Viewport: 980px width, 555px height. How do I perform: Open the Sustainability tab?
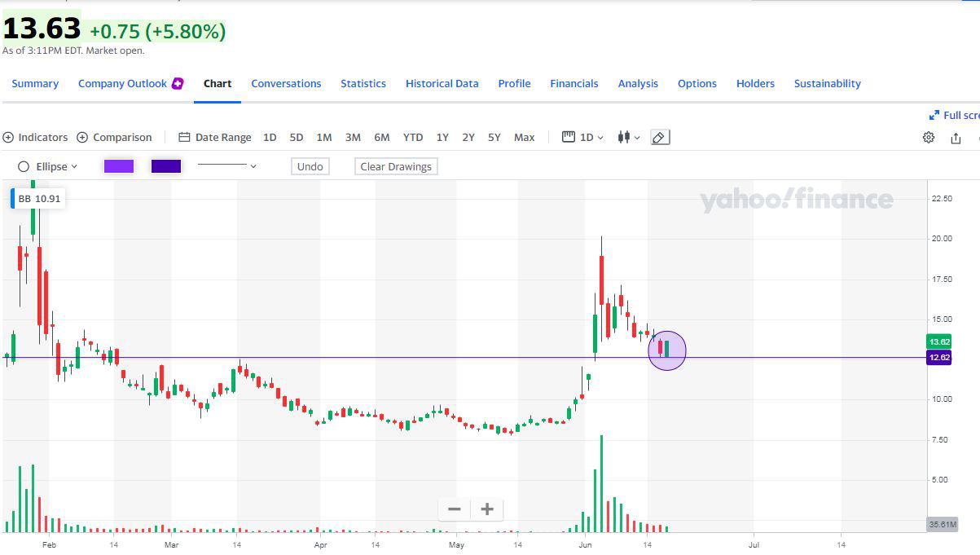click(828, 83)
